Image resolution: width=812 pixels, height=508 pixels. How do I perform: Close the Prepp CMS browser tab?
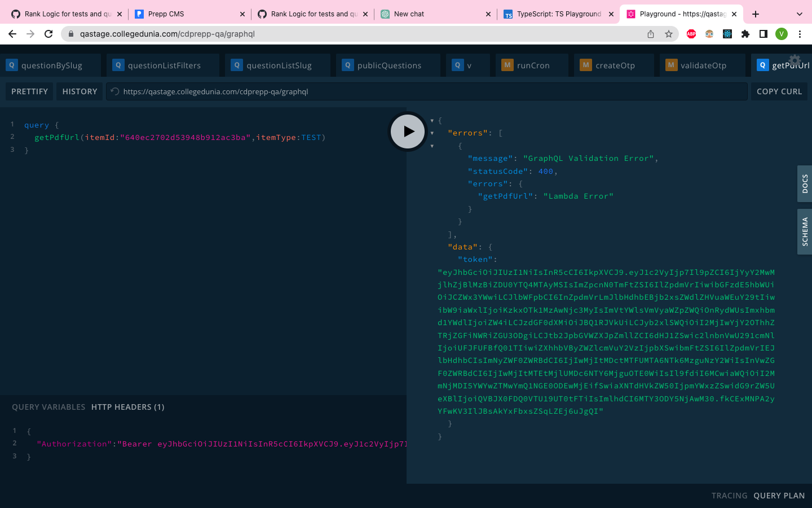tap(242, 14)
